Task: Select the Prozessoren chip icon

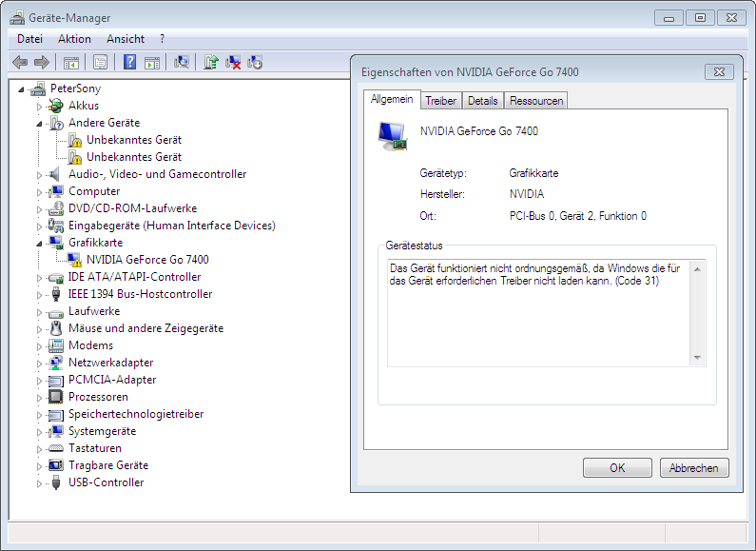Action: tap(56, 397)
